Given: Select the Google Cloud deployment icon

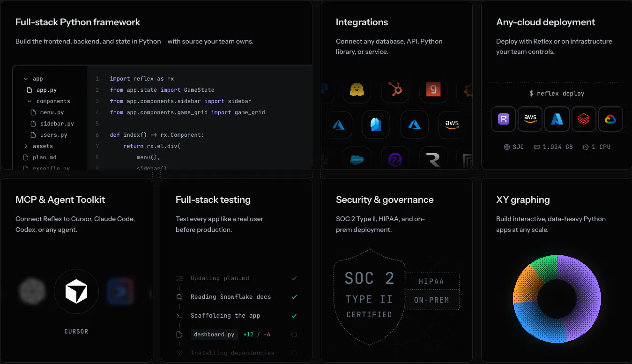Looking at the screenshot, I should (x=610, y=119).
